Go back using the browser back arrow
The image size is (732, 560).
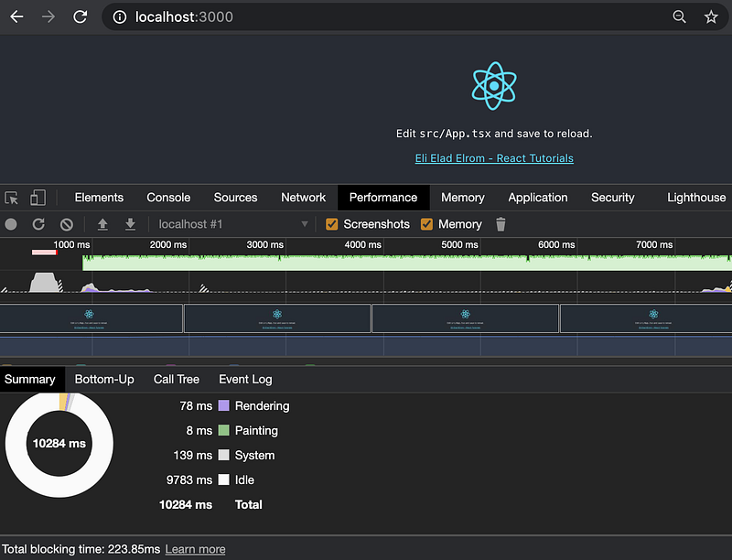point(16,17)
